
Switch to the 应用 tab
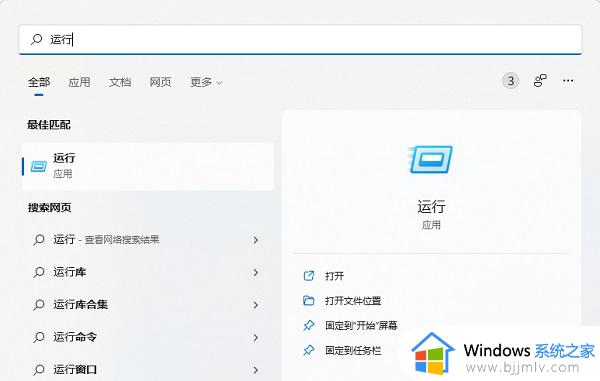pyautogui.click(x=79, y=82)
